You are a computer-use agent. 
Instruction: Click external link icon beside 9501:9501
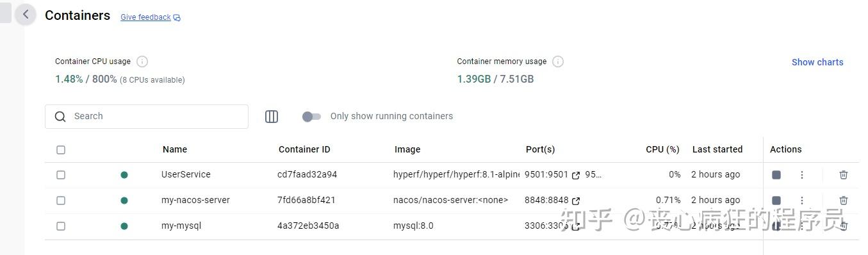(576, 175)
